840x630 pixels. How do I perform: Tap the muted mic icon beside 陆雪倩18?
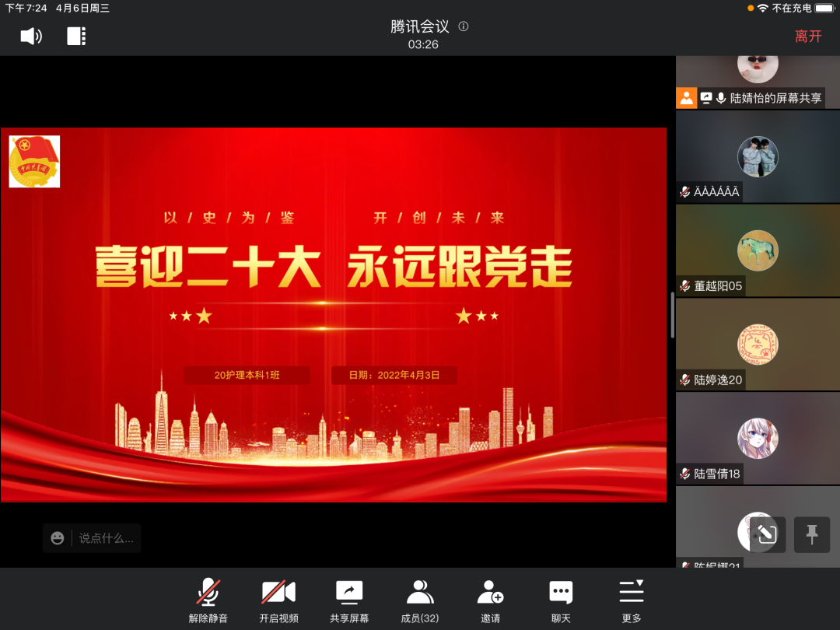[x=686, y=474]
